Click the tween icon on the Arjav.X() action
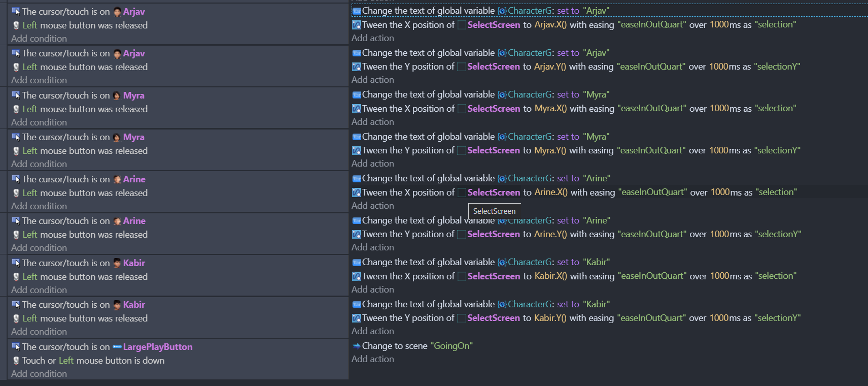The width and height of the screenshot is (868, 386). [x=357, y=25]
